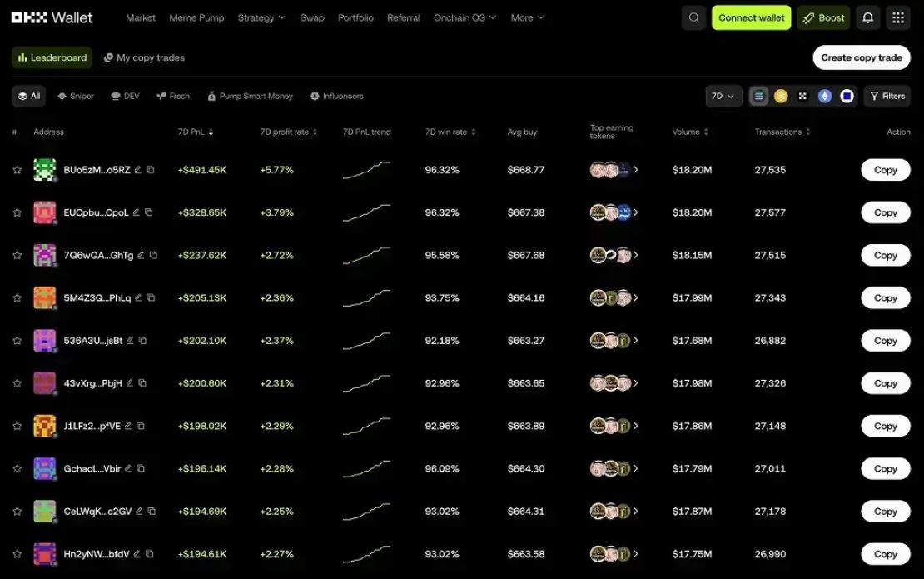Screen dimensions: 924x579
Task: Select the X Layer chain filter icon
Action: click(x=802, y=96)
